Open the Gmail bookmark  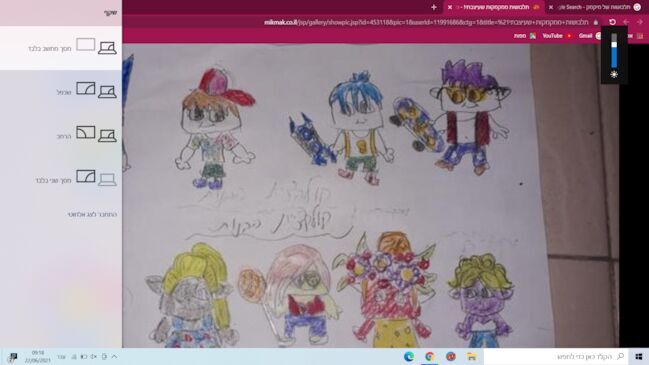click(589, 36)
